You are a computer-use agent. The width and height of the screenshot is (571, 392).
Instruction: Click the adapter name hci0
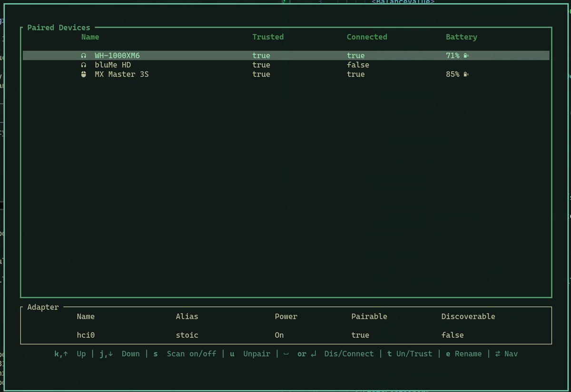point(86,335)
